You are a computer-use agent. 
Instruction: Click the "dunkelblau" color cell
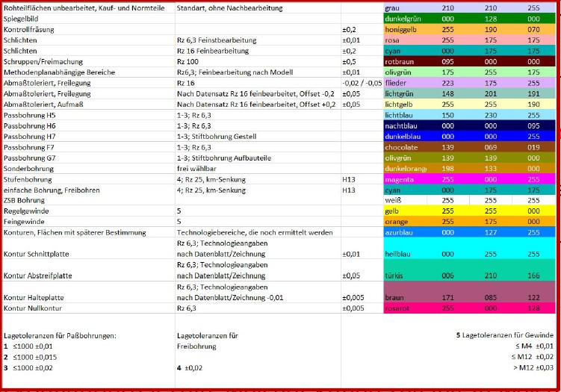pos(405,137)
